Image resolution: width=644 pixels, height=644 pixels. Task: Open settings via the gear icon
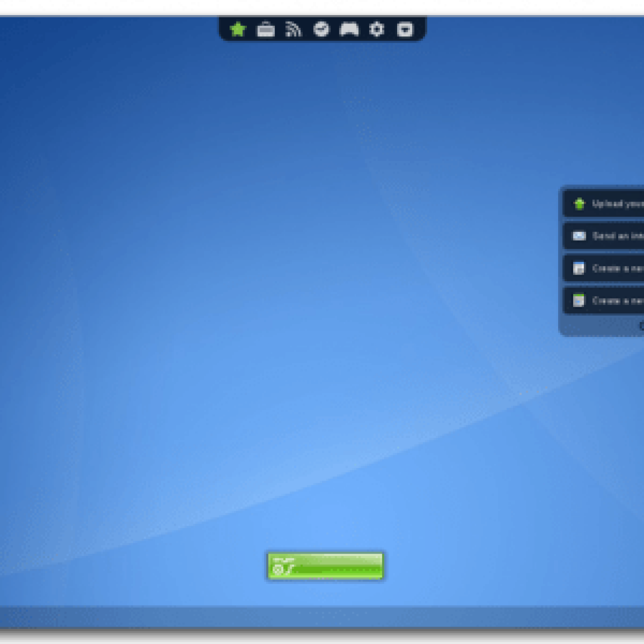tap(377, 30)
